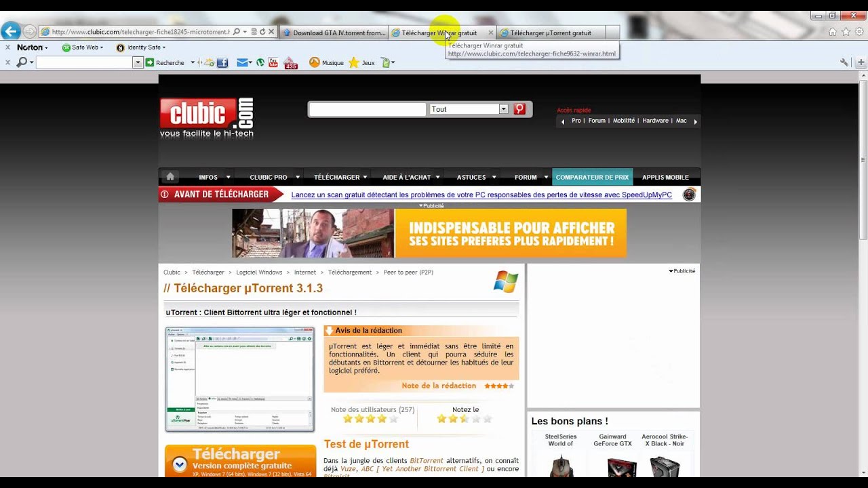Rate with fifth star under Notez le
Screen dimensions: 868x488
(x=487, y=419)
